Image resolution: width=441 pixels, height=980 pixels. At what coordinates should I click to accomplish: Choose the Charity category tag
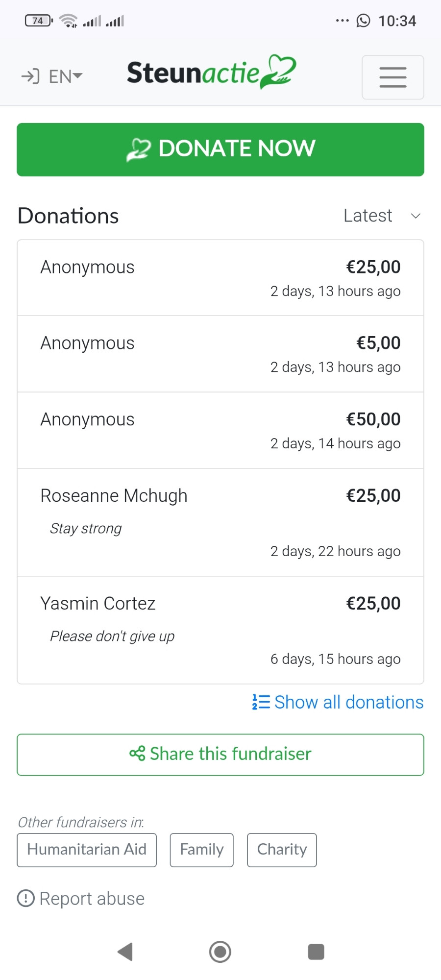282,850
